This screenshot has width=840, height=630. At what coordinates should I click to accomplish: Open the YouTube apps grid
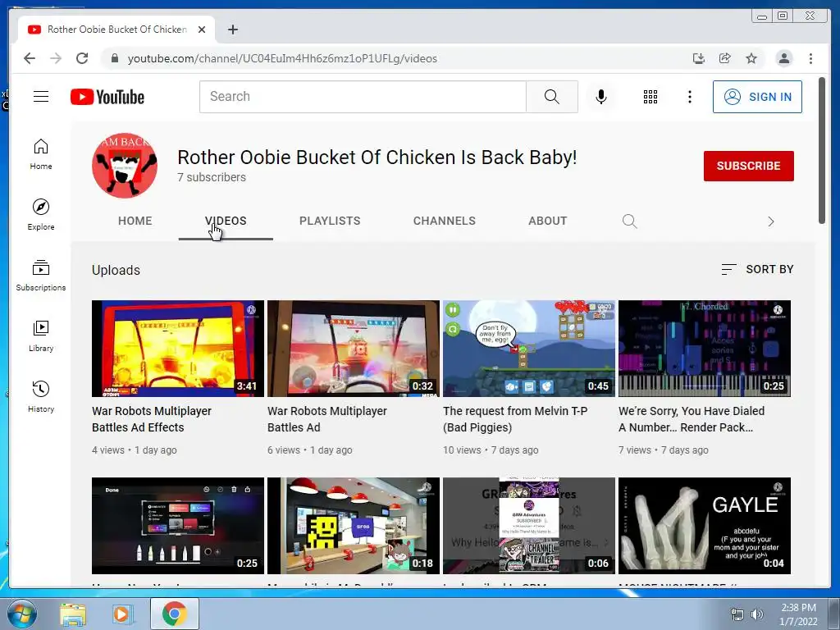pyautogui.click(x=651, y=97)
